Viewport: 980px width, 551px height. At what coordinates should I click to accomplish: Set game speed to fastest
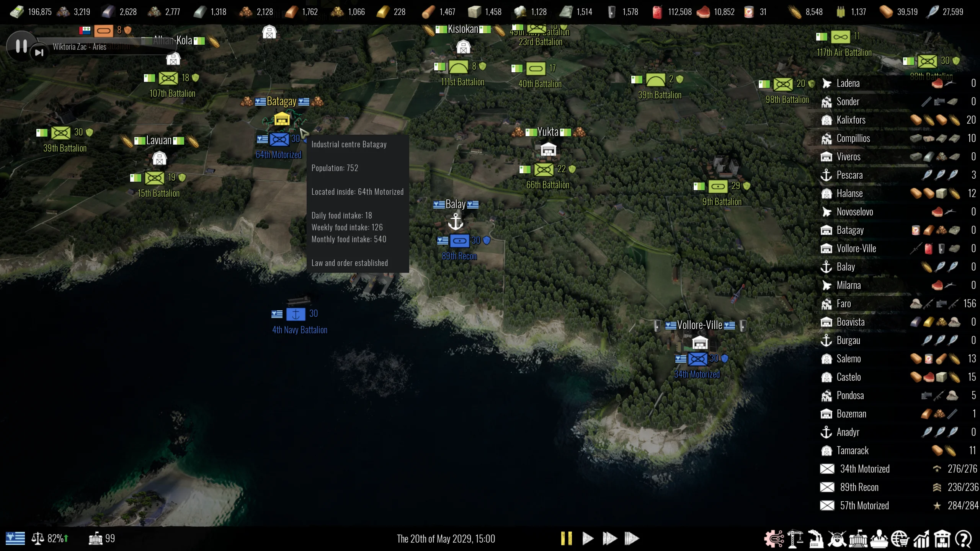[x=632, y=538]
